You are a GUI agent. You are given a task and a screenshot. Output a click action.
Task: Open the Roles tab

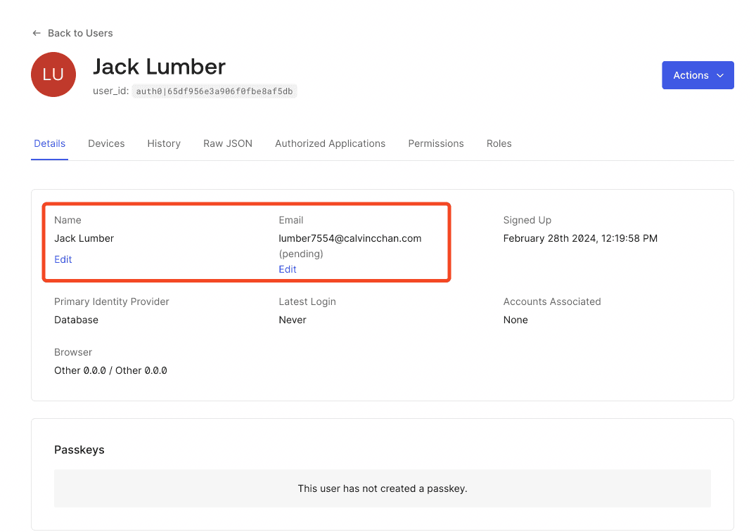coord(499,143)
